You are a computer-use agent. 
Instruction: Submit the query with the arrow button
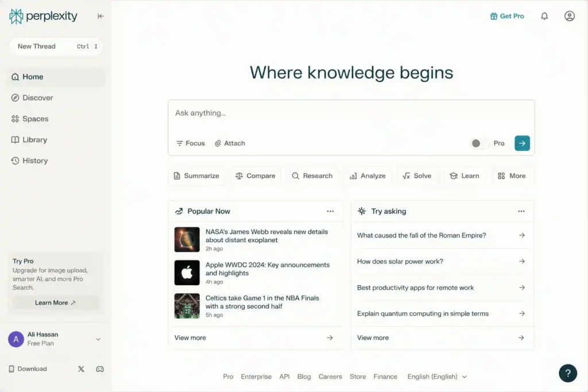(x=522, y=143)
